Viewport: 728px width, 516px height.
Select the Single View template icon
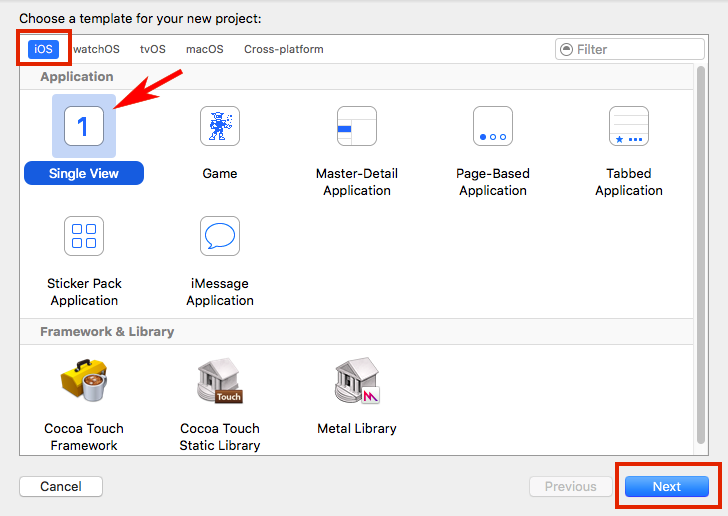point(84,126)
